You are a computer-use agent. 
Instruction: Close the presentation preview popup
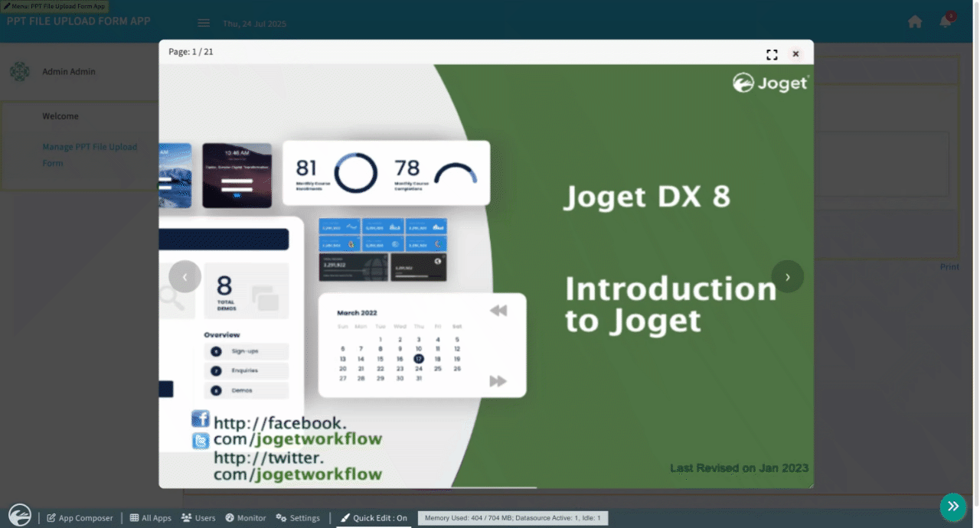point(795,54)
